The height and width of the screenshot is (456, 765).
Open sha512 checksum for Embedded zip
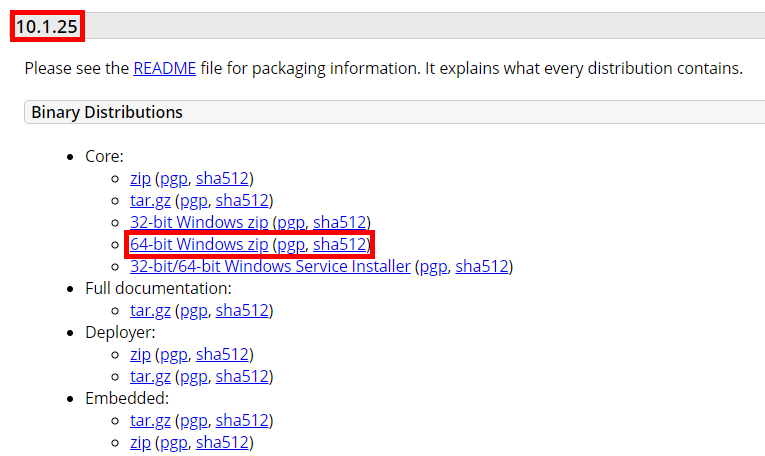[x=222, y=442]
